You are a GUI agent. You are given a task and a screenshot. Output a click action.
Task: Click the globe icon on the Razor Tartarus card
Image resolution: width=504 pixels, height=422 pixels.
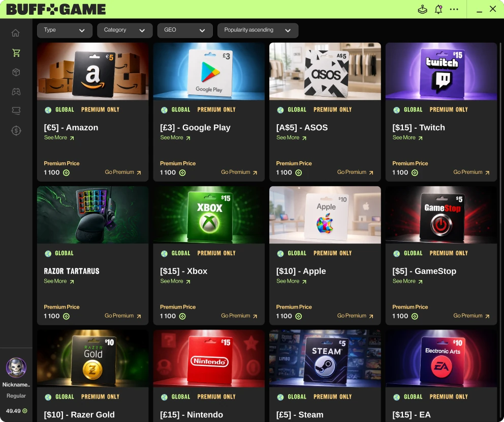pos(48,254)
